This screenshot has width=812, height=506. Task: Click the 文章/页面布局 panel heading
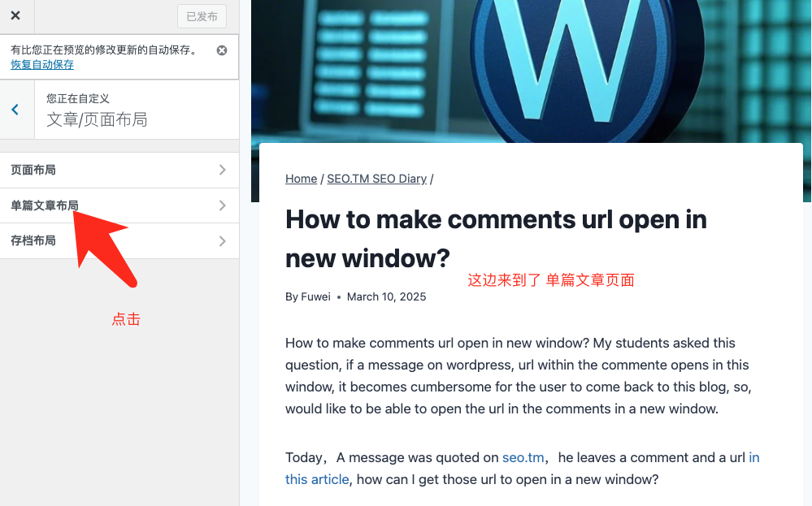[97, 119]
